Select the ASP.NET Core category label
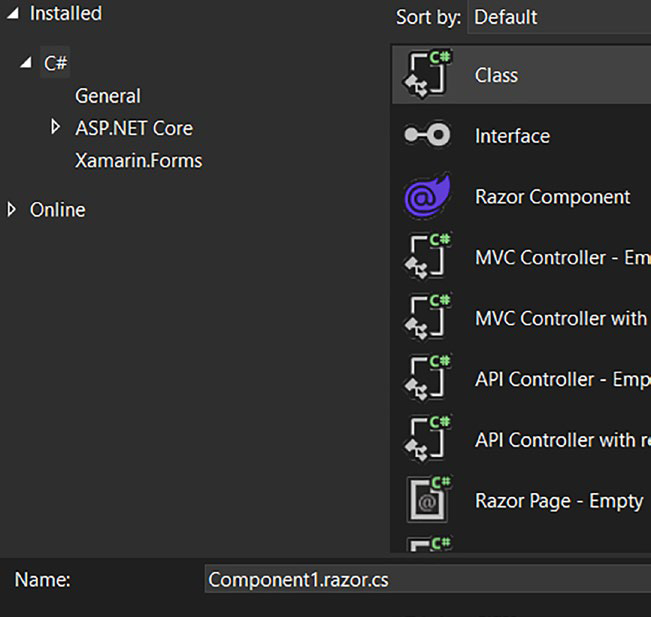 coord(134,128)
